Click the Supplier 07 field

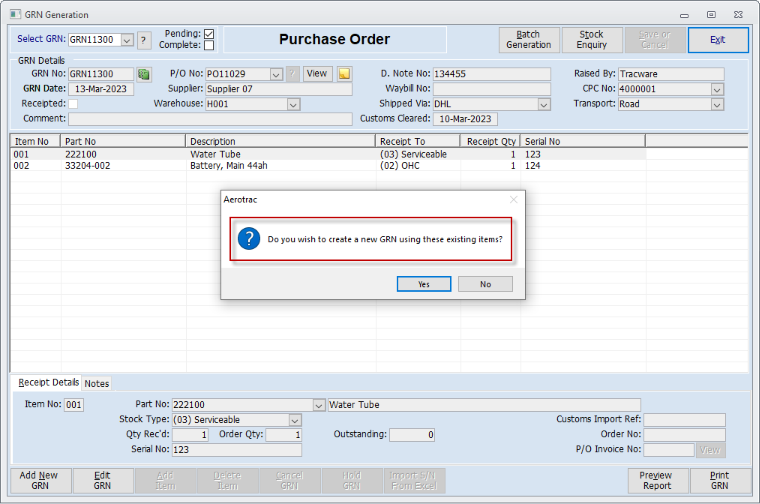pos(279,89)
